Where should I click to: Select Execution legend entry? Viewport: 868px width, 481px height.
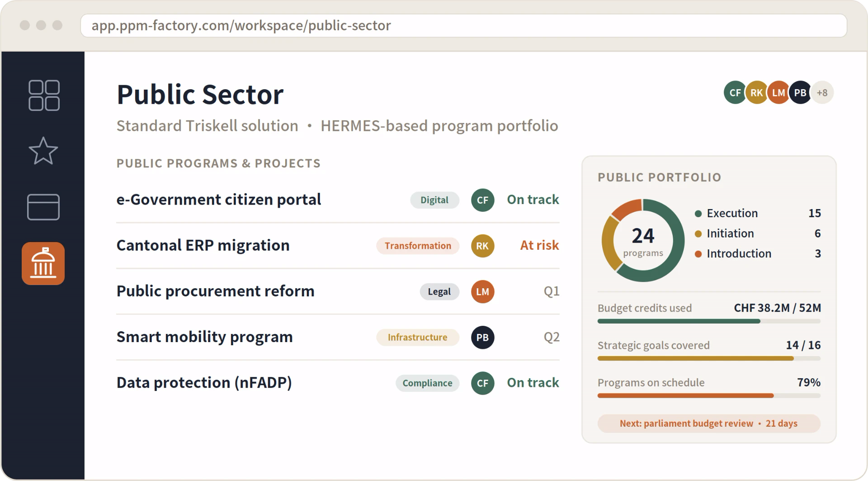pyautogui.click(x=758, y=213)
